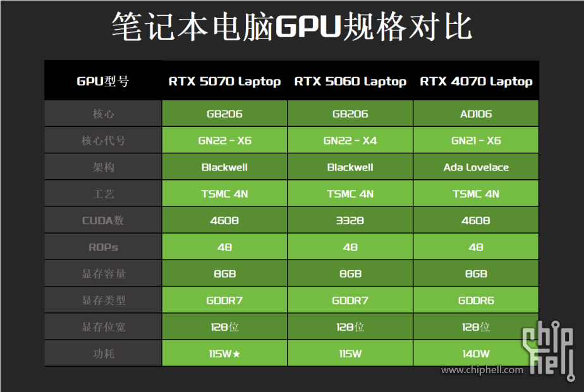Viewport: 584px width, 392px height.
Task: Select TSMC 4N for RTX 5070 Laptop
Action: (x=224, y=194)
